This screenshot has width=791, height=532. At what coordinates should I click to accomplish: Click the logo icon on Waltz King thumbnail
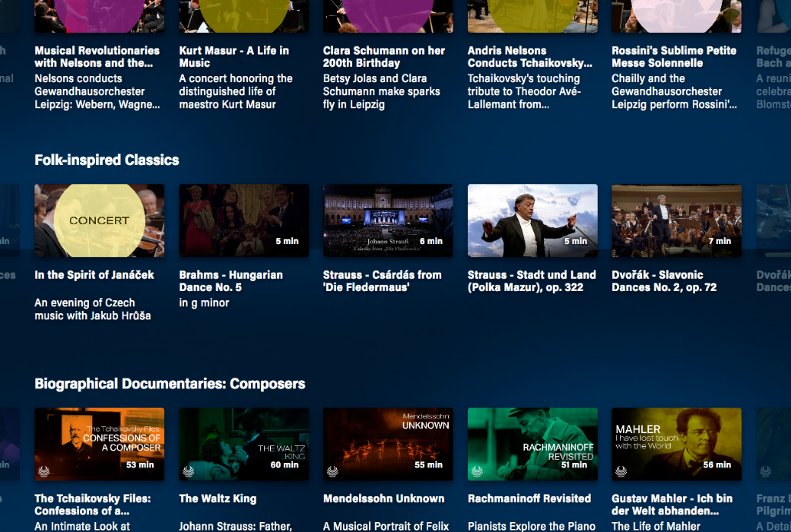(189, 471)
